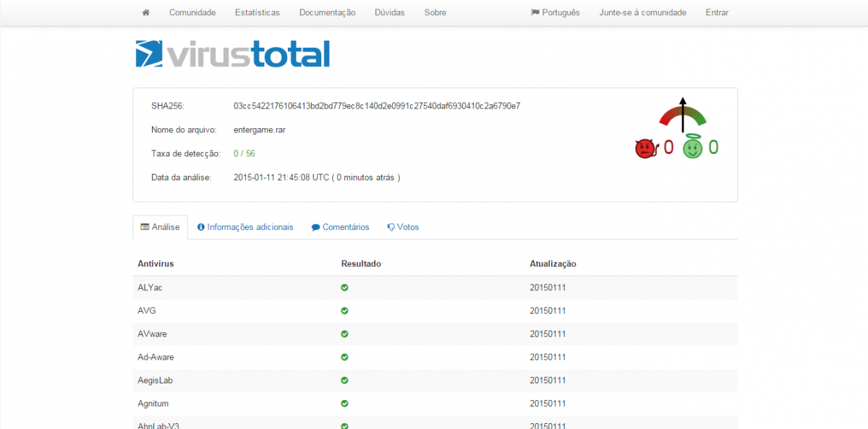
Task: Click the green check icon for AVware
Action: coord(344,334)
